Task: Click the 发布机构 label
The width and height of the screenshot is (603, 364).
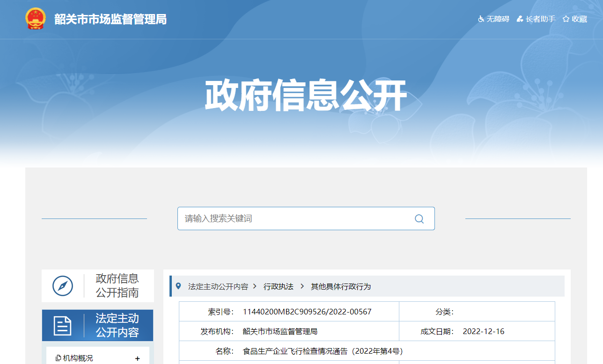Action: (217, 331)
